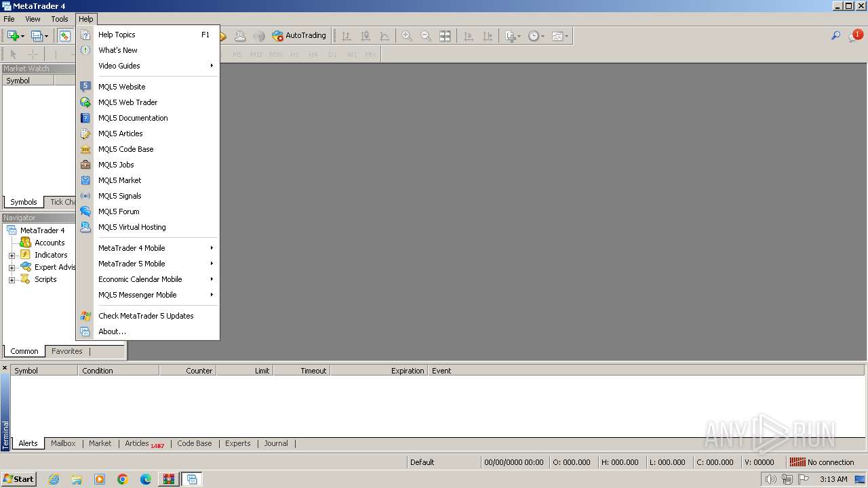The height and width of the screenshot is (488, 868).
Task: Close the Terminal panel with its X
Action: pyautogui.click(x=5, y=369)
